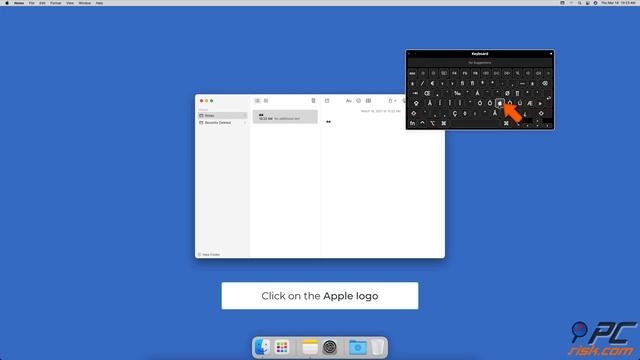640x360 pixels.
Task: Click the return key on the keyboard
Action: coord(549,98)
